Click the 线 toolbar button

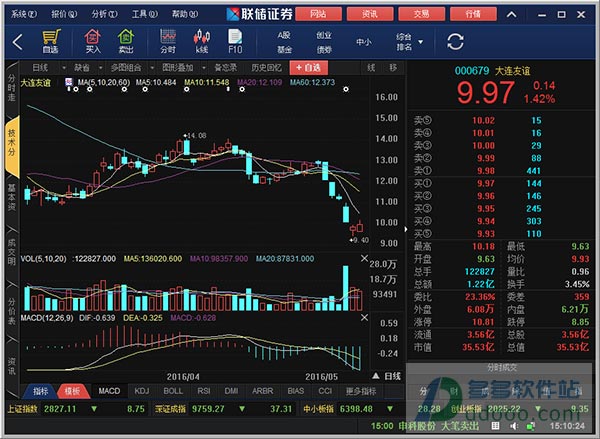tap(371, 68)
